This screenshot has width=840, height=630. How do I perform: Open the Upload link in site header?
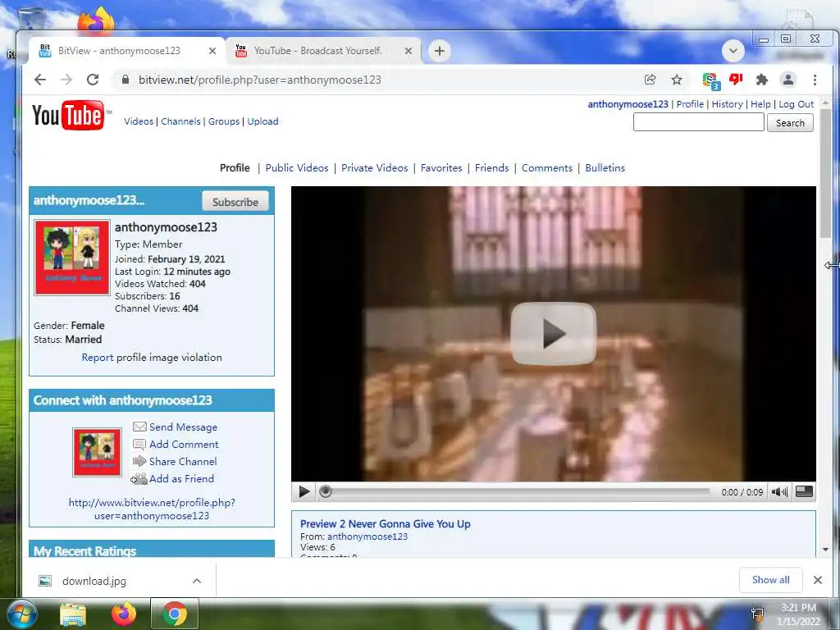262,121
